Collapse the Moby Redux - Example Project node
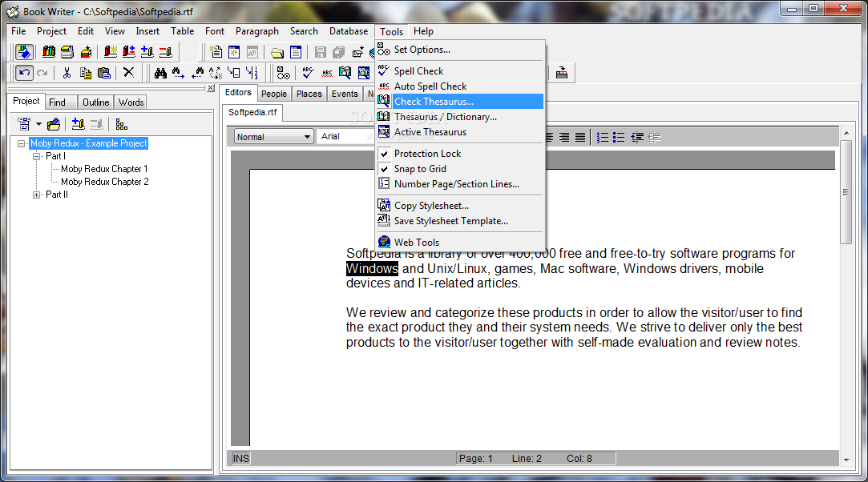The width and height of the screenshot is (868, 482). pyautogui.click(x=21, y=143)
